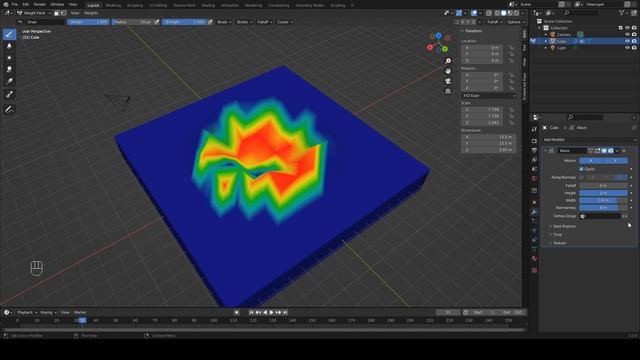Adjust the brush Strength slider

(184, 22)
